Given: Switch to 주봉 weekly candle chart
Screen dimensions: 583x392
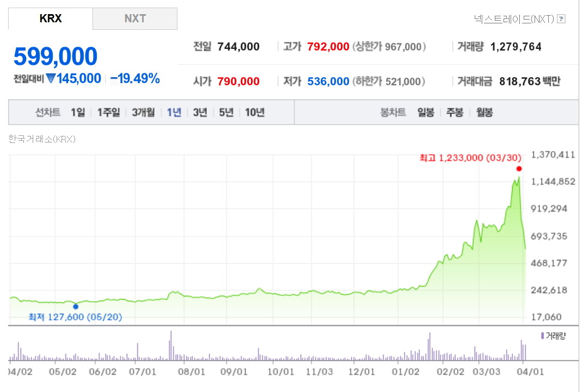Looking at the screenshot, I should point(455,113).
